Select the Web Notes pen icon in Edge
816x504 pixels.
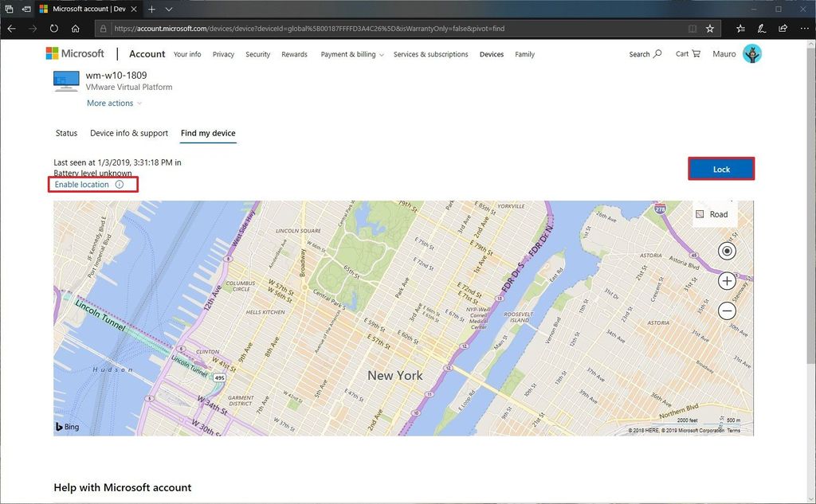(761, 28)
